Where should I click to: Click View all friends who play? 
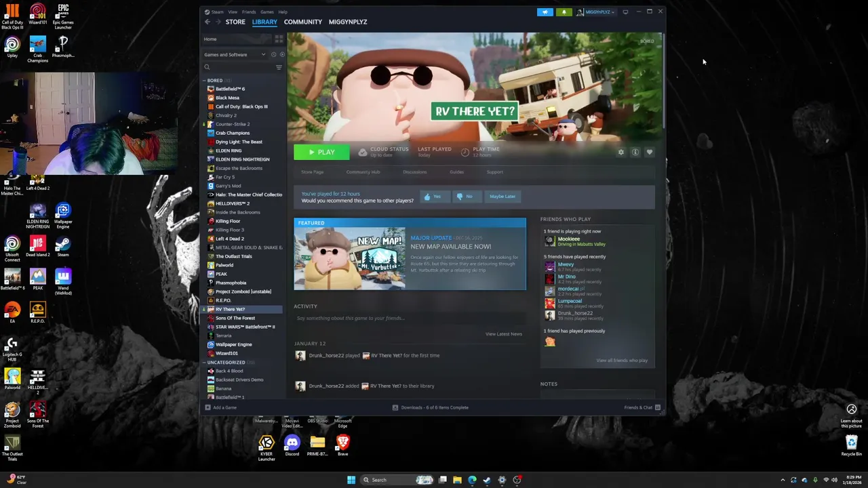(622, 361)
